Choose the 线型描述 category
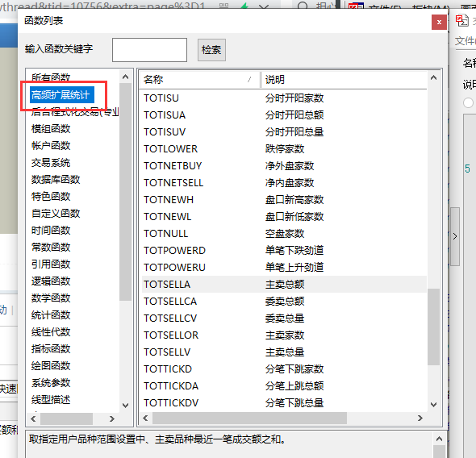476x458 pixels. [x=51, y=400]
